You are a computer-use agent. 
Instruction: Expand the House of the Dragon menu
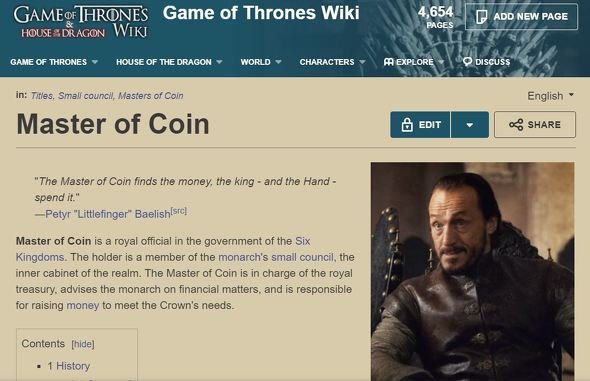click(169, 62)
